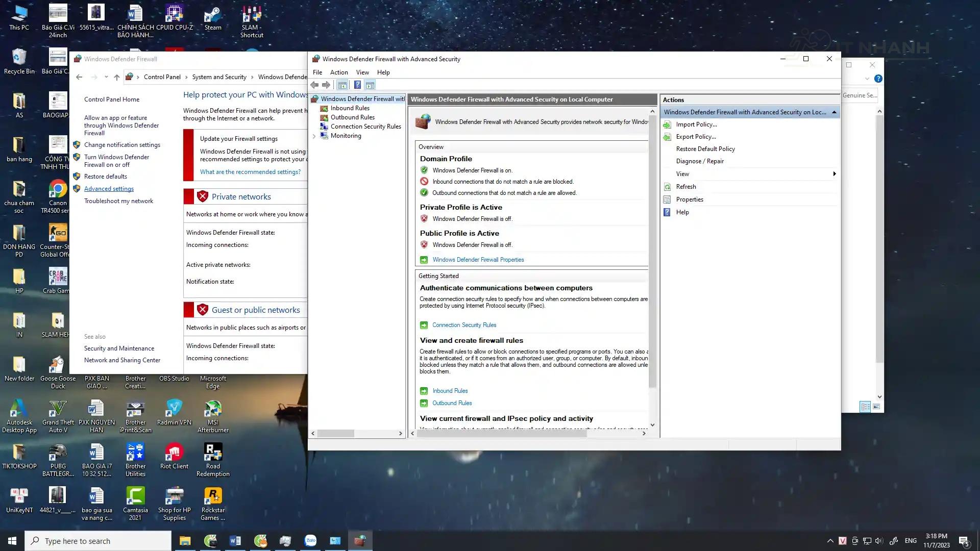
Task: Open Windows Defender Firewall Properties link
Action: (x=478, y=260)
